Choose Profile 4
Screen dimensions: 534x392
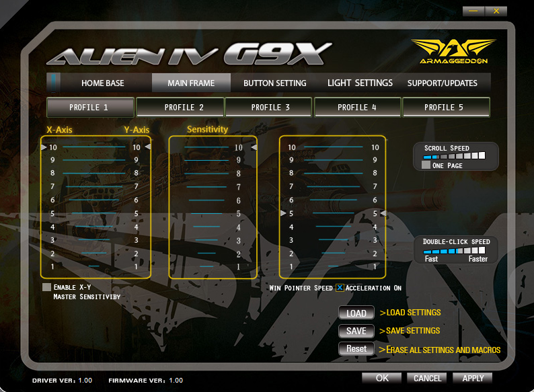click(x=357, y=108)
